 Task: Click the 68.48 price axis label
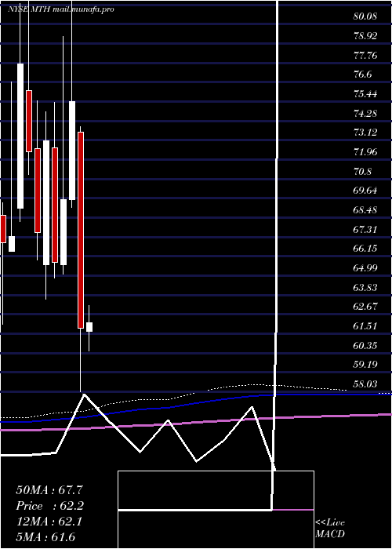[x=365, y=210]
